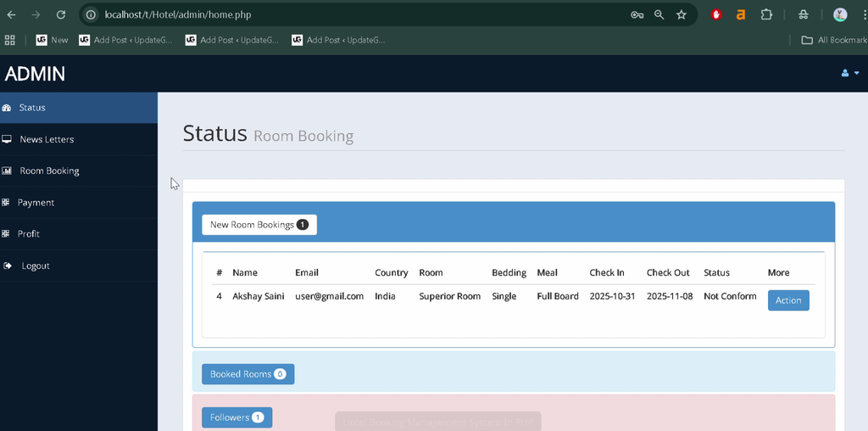Viewport: 868px width, 431px height.
Task: Click the Payment qrcode icon
Action: [x=6, y=203]
